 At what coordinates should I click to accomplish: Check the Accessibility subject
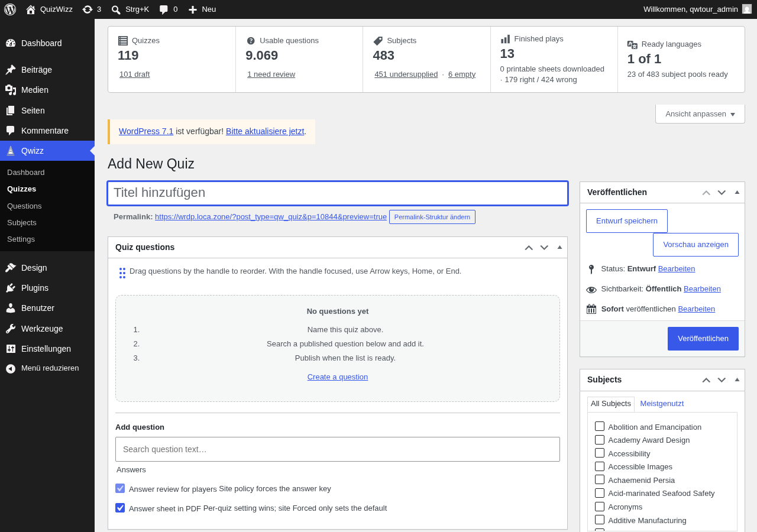[600, 453]
